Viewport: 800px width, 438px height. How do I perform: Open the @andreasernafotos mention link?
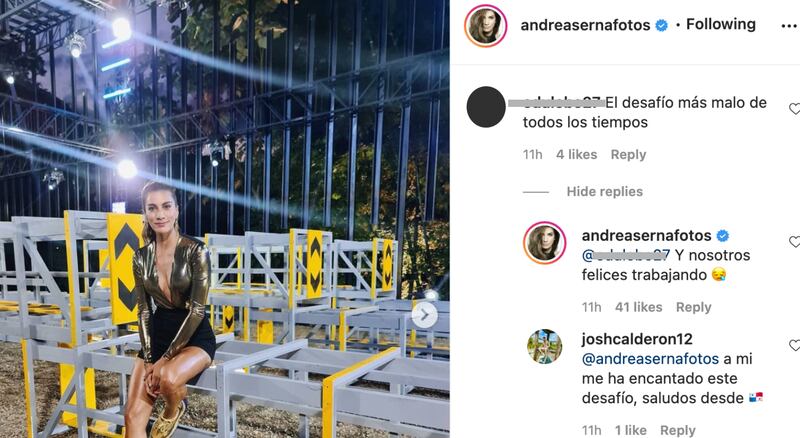pos(650,359)
